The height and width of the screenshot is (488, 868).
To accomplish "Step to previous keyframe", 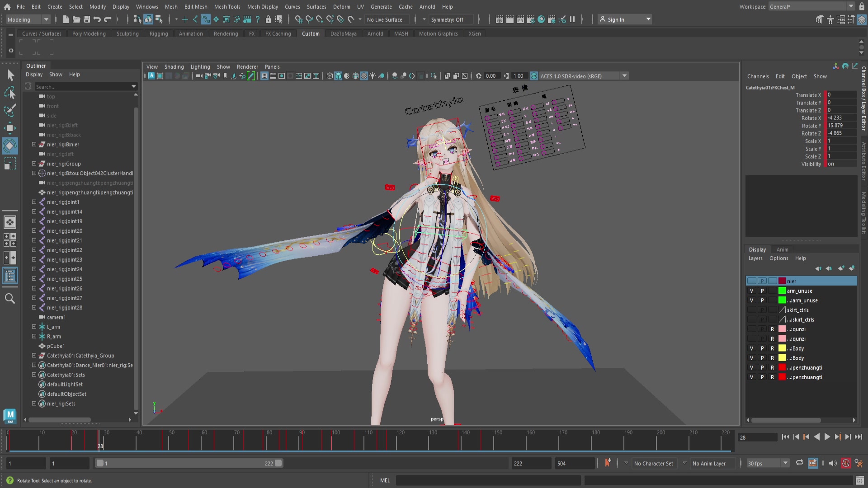I will click(806, 437).
